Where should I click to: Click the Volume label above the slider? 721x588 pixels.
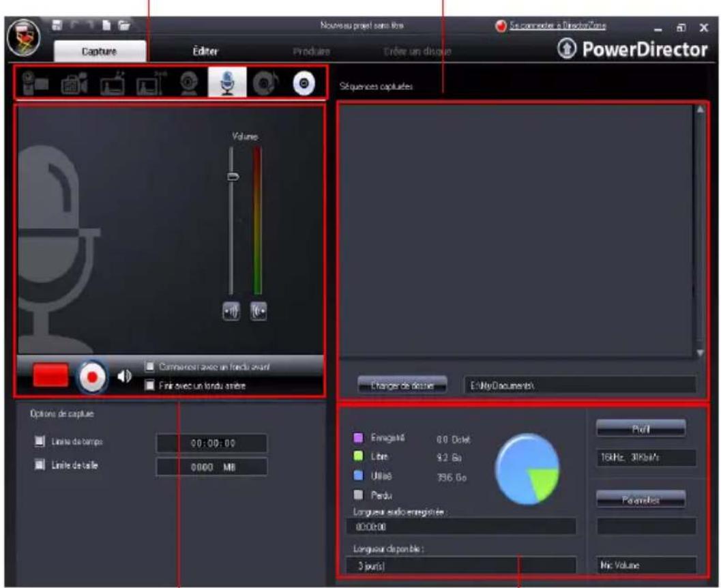(x=245, y=136)
